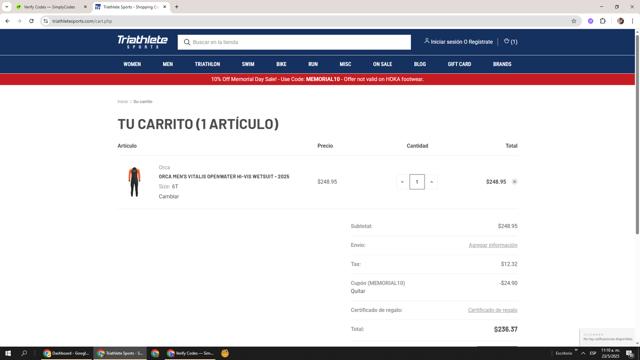
Task: Open the ON SALE menu
Action: pyautogui.click(x=382, y=64)
